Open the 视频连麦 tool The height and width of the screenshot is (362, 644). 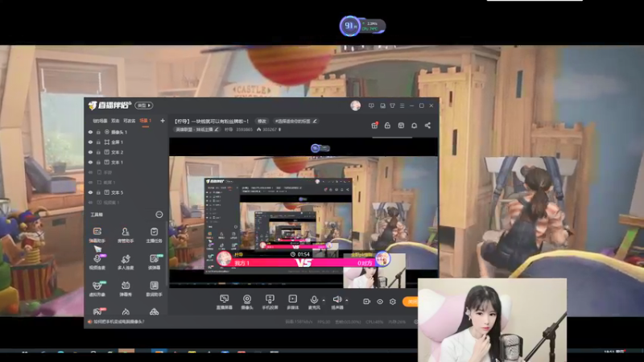click(97, 262)
